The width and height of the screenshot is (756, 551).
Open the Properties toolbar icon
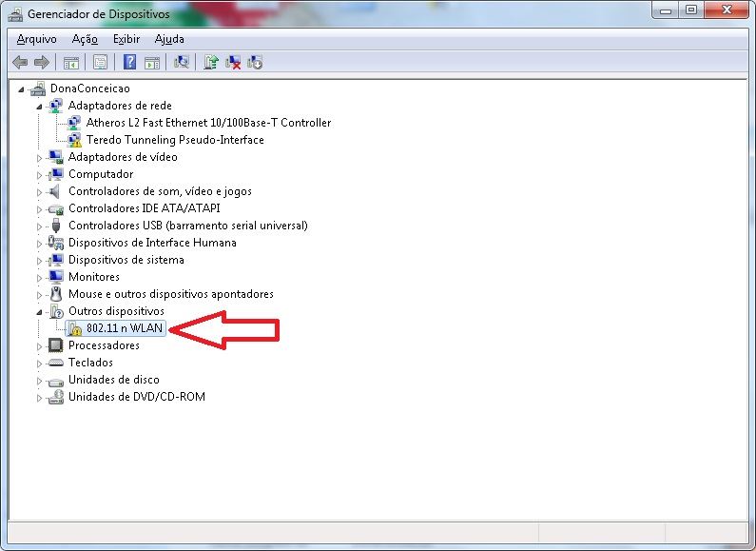click(100, 62)
